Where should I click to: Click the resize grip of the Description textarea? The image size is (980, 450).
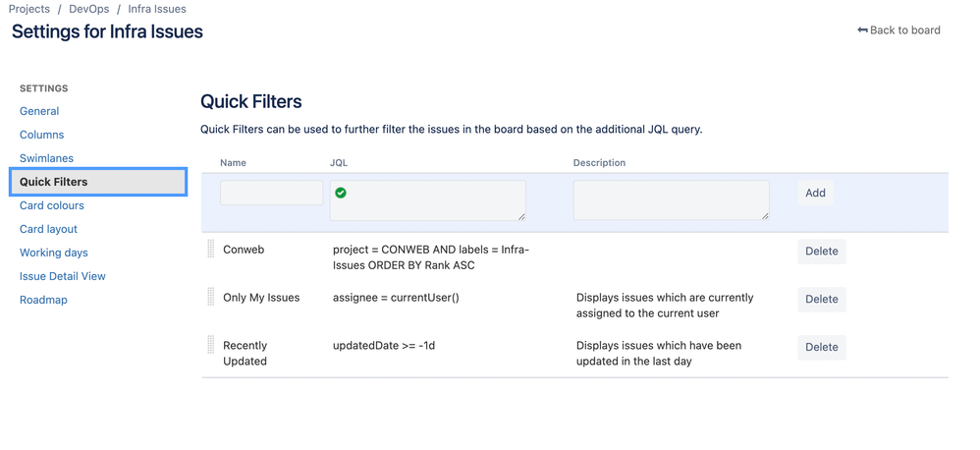[x=765, y=216]
